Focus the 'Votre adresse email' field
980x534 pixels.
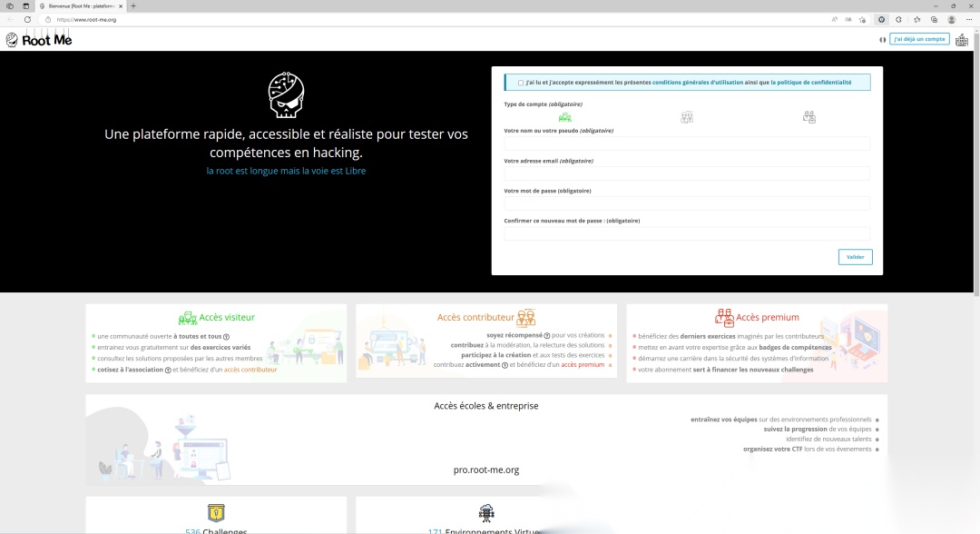click(x=687, y=173)
